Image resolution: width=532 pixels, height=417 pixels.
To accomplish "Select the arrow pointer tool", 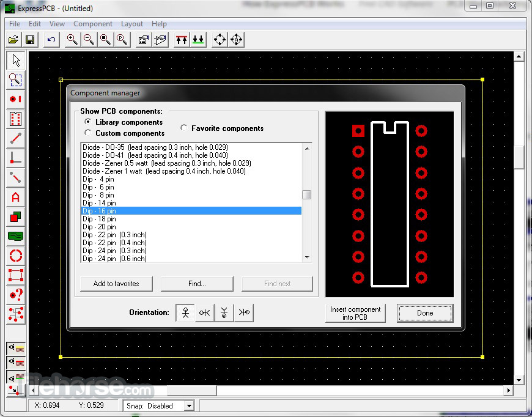I will [x=16, y=61].
